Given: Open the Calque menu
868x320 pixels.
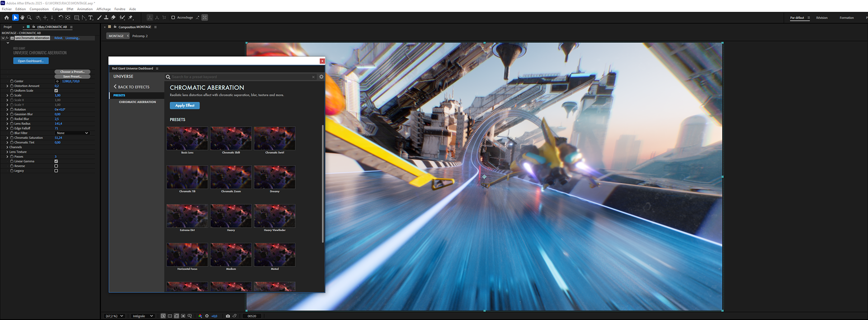Looking at the screenshot, I should coord(58,9).
